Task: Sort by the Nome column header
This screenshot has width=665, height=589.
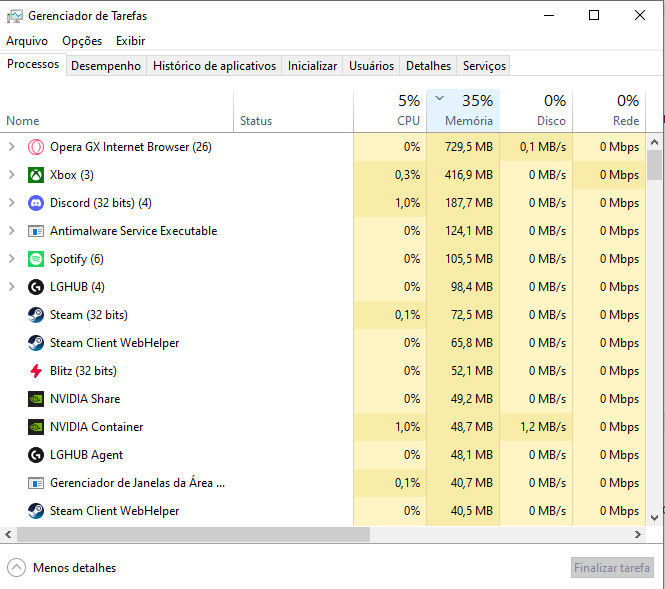Action: pos(117,112)
